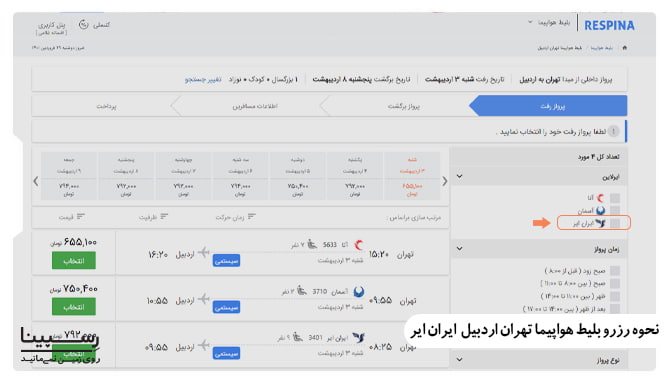Click the تغییر جستجو link
This screenshot has width=670, height=385.
pyautogui.click(x=203, y=79)
